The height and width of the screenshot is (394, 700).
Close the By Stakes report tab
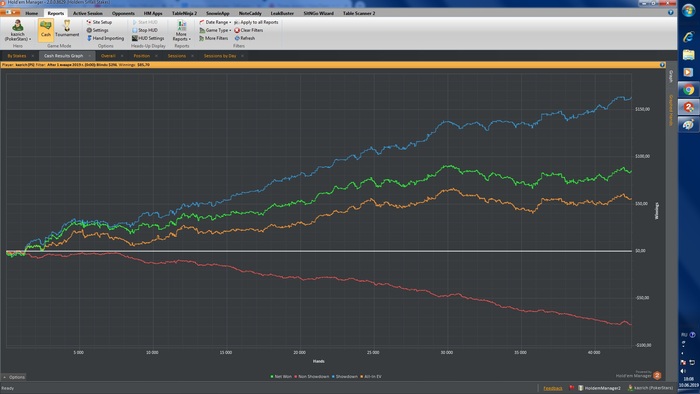(x=33, y=56)
